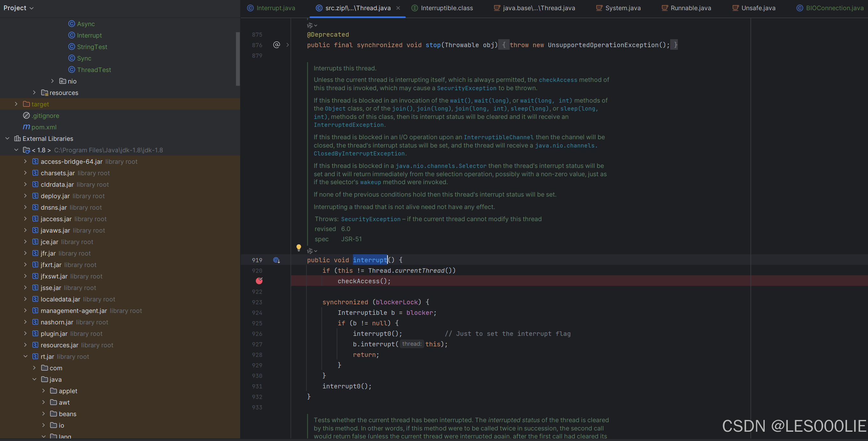Expand the target folder

(16, 104)
